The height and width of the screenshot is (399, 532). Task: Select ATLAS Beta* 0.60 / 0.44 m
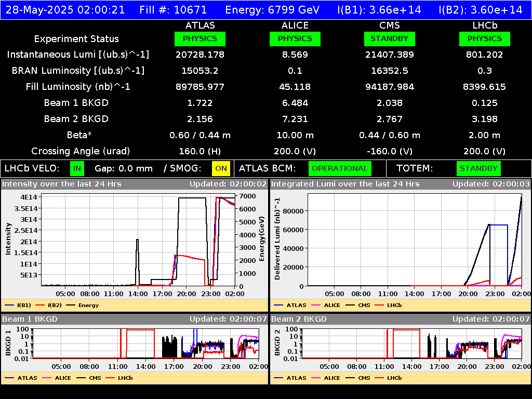click(200, 136)
